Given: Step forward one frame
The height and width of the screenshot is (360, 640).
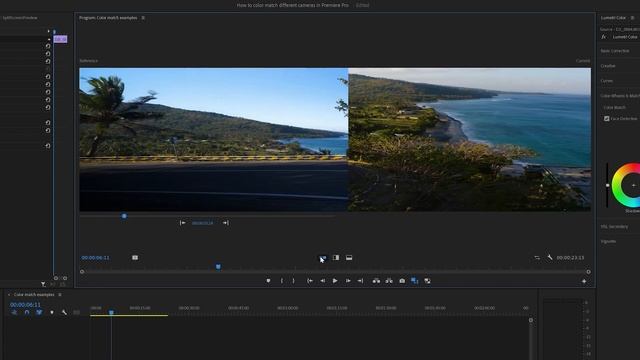Looking at the screenshot, I should point(348,281).
